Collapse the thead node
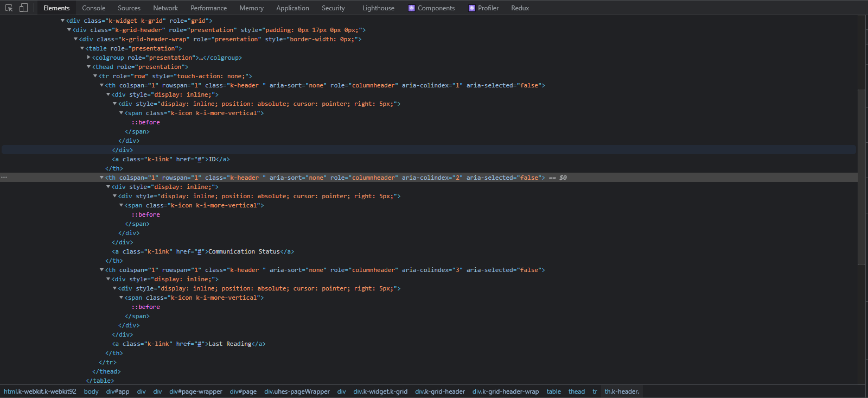The image size is (868, 398). pyautogui.click(x=88, y=67)
